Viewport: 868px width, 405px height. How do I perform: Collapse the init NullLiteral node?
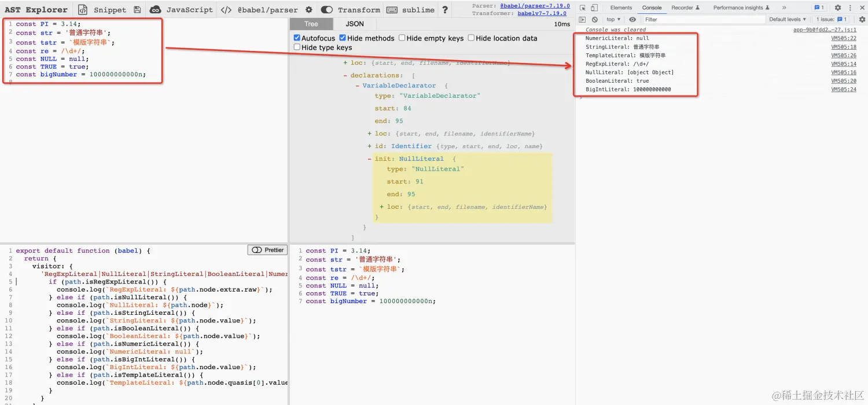(x=370, y=159)
